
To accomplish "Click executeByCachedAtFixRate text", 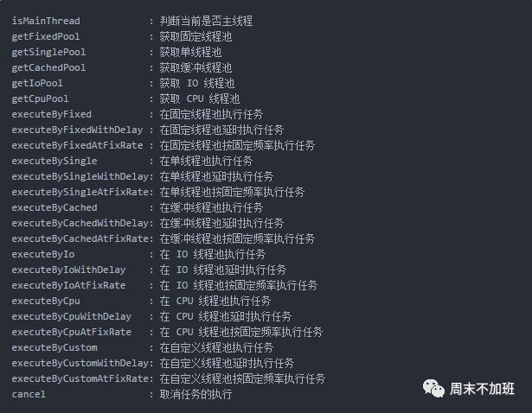I will 80,238.
